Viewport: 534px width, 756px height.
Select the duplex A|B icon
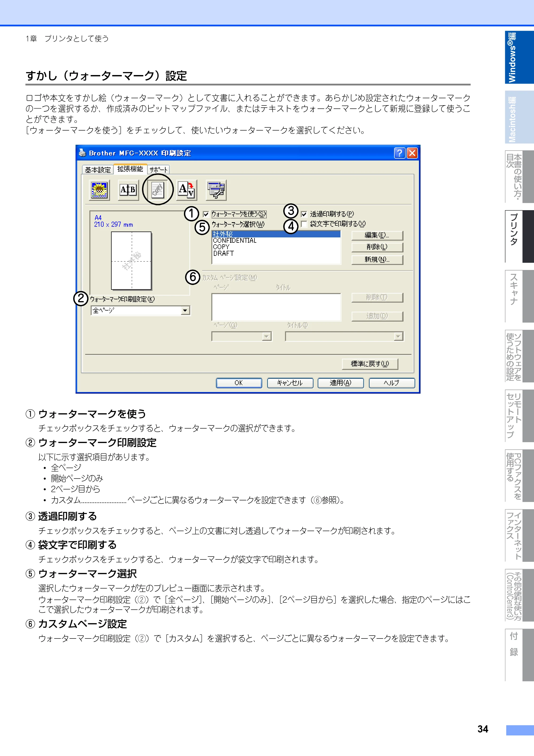click(x=128, y=190)
